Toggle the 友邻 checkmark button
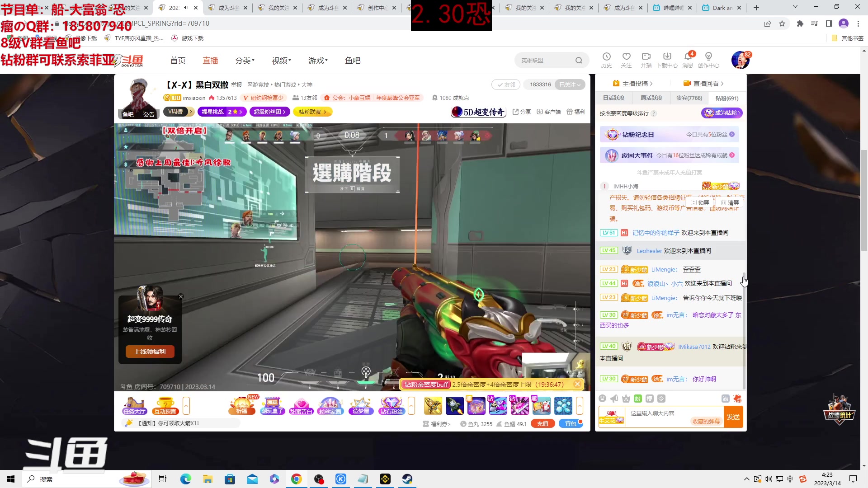 [x=506, y=84]
